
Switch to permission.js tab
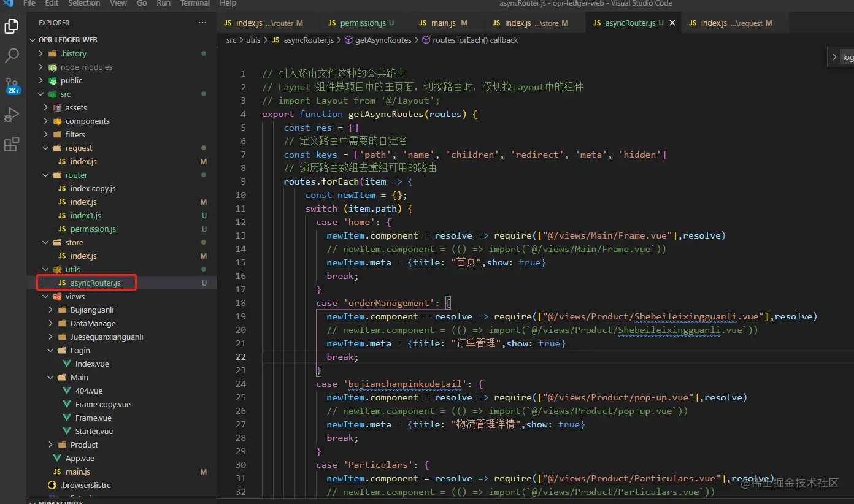366,23
